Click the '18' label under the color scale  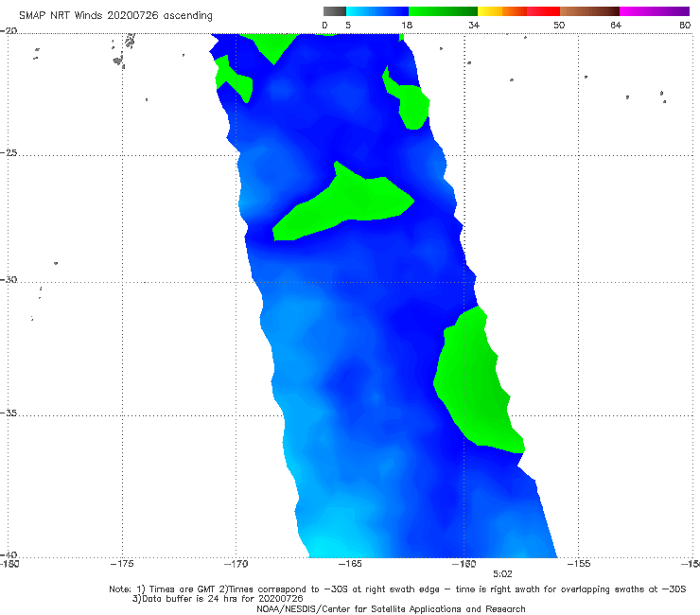point(407,25)
